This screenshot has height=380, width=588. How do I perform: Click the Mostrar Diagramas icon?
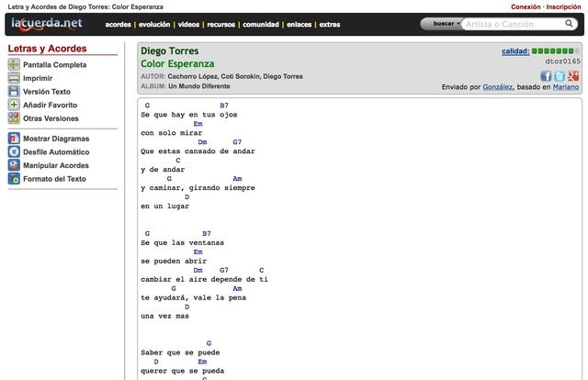point(14,139)
